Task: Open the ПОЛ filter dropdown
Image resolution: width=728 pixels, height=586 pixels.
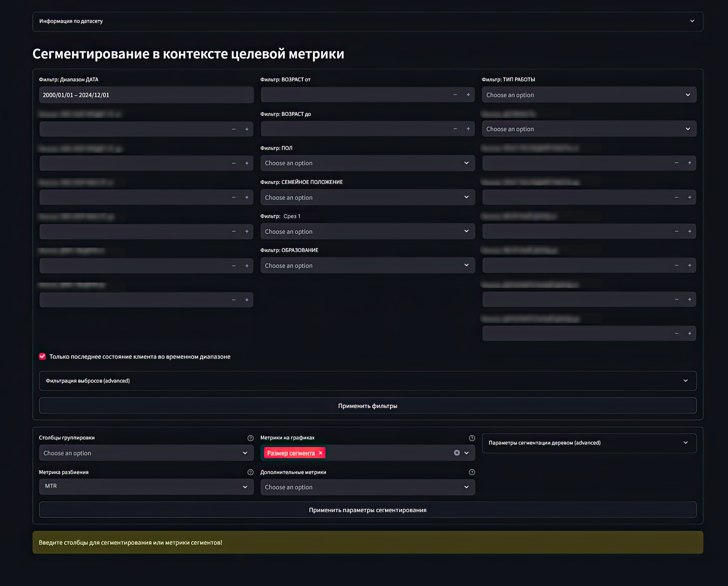Action: click(x=367, y=163)
